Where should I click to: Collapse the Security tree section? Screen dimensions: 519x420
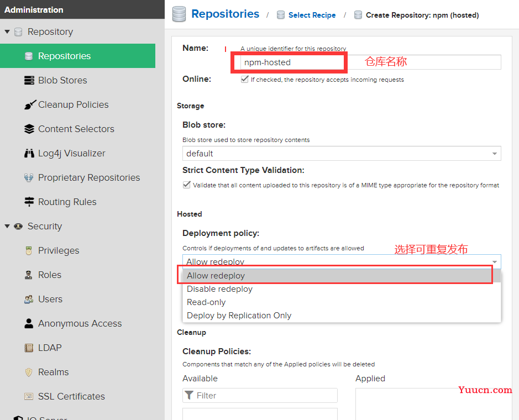[7, 227]
